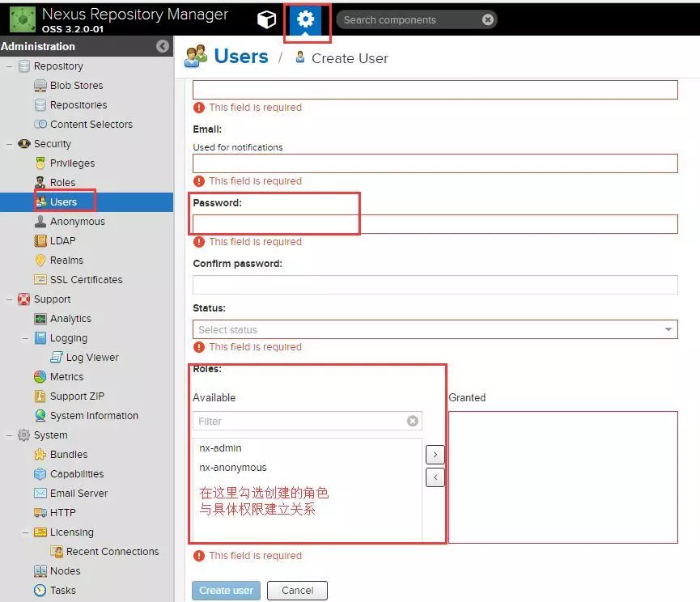Click the Nexus Repository Manager logo
700x602 pixels.
23,19
